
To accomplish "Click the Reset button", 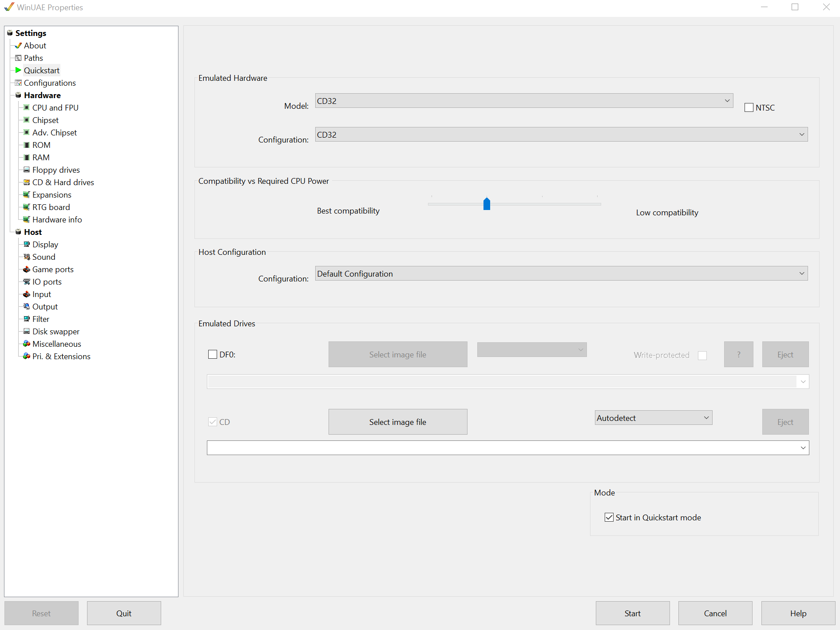I will pos(41,613).
